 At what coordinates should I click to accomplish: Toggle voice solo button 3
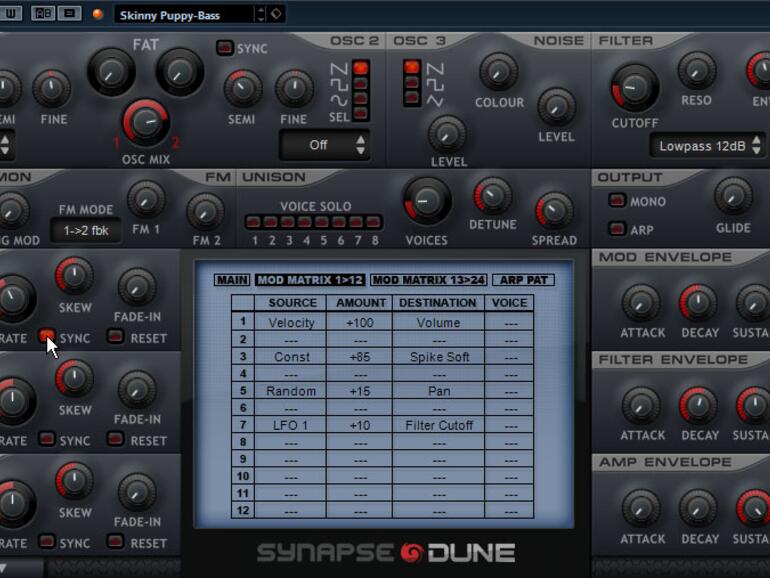pos(287,222)
